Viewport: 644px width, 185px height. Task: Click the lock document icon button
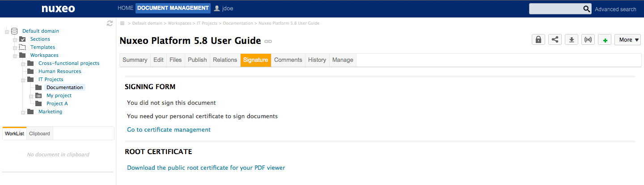click(538, 39)
